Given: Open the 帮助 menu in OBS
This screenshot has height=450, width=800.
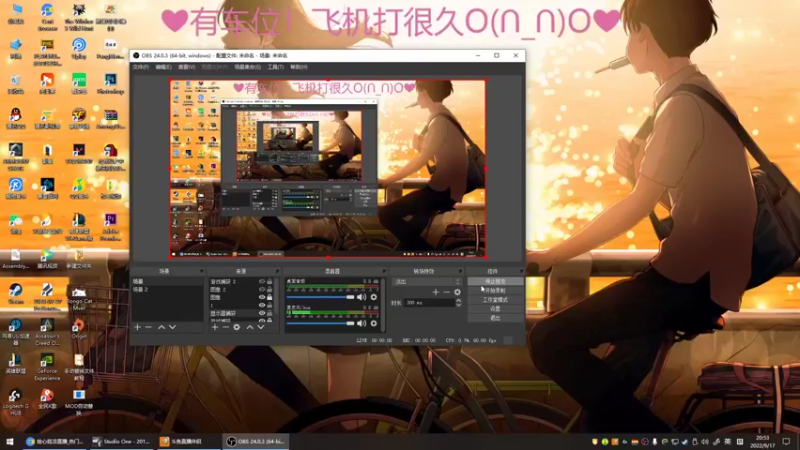Looking at the screenshot, I should point(299,67).
